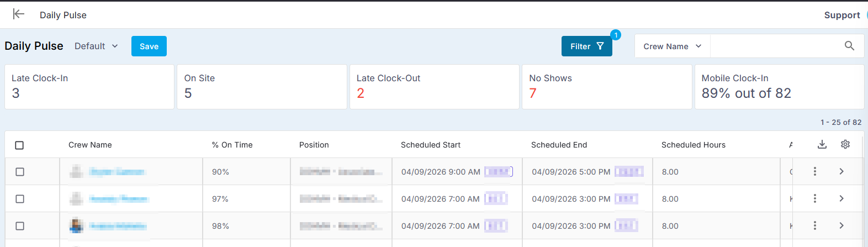
Task: Collapse the sidebar with back arrow icon
Action: (19, 14)
